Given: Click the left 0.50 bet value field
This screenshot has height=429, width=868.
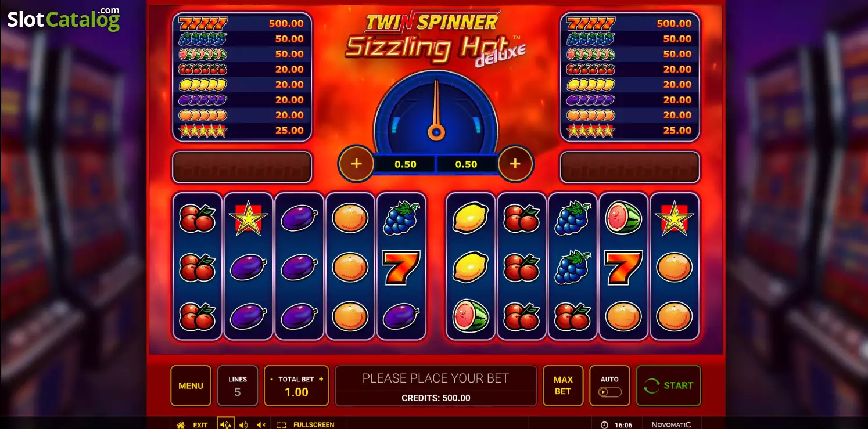Looking at the screenshot, I should coord(406,164).
